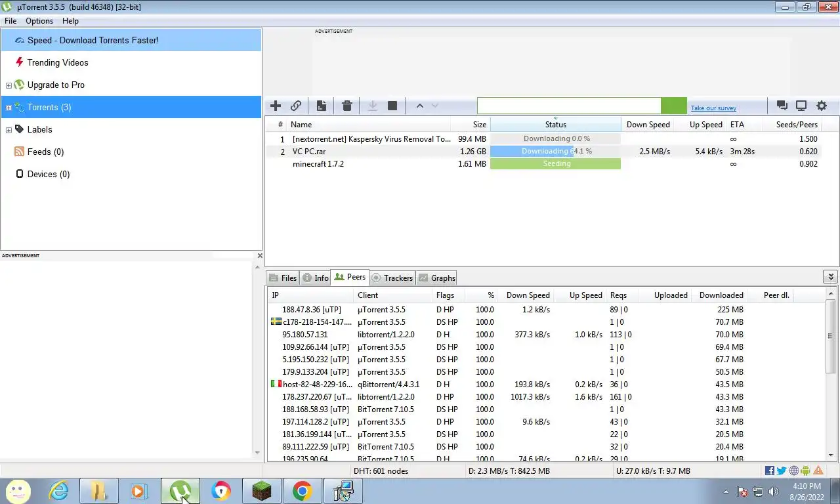Sort torrents by Seeds/Peers column

pyautogui.click(x=792, y=124)
